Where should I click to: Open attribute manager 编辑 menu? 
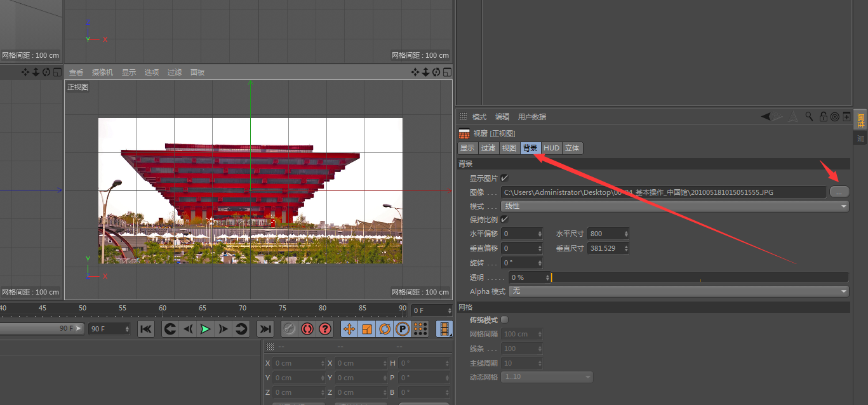[x=502, y=117]
